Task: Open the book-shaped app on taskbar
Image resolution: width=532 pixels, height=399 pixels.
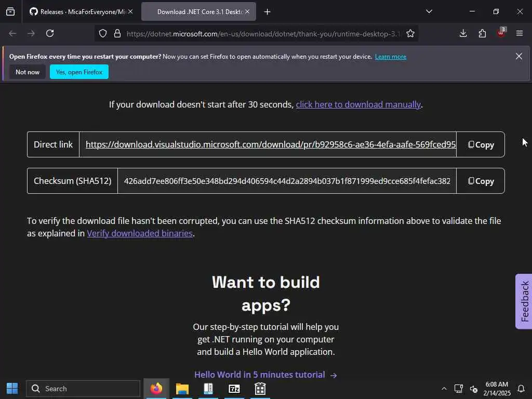Action: pyautogui.click(x=208, y=389)
